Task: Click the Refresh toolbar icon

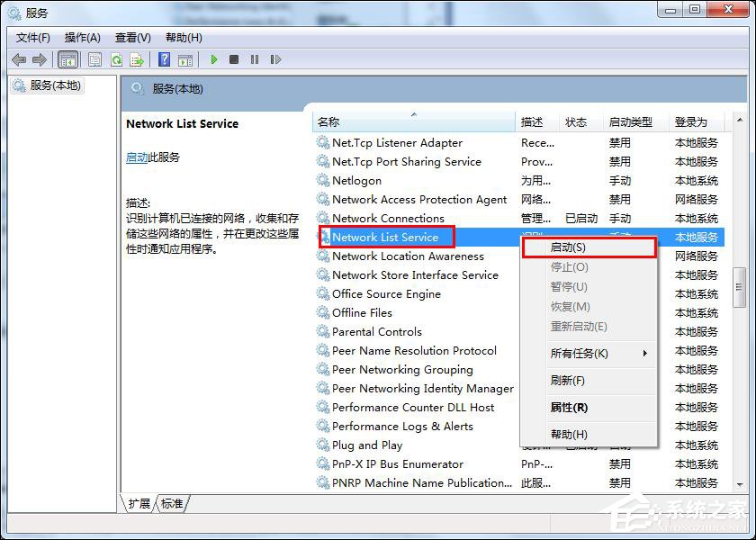Action: tap(116, 59)
